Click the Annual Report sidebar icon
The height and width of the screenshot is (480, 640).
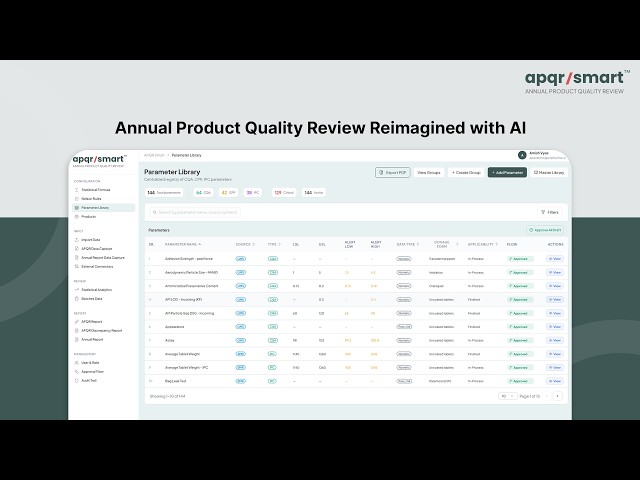pyautogui.click(x=77, y=340)
